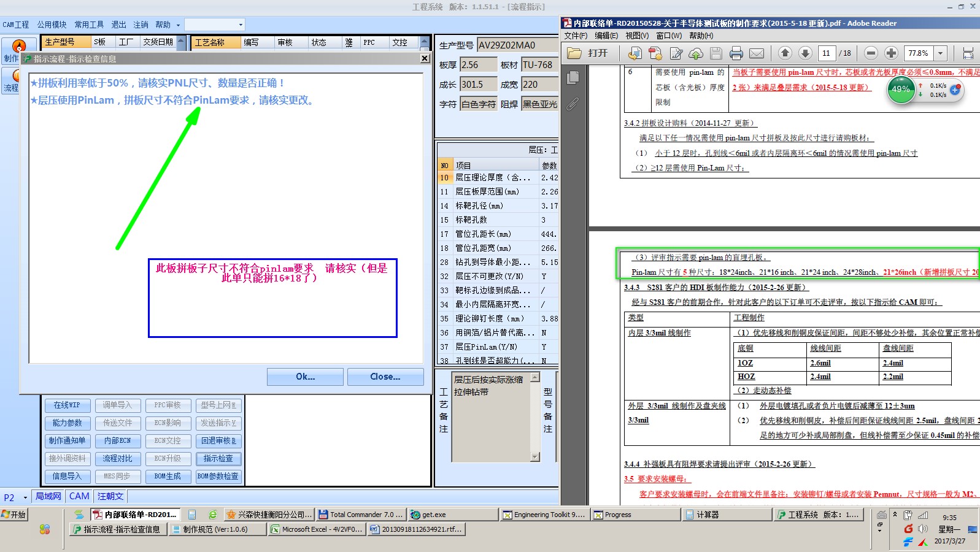
Task: Click the 49% green memory ball
Action: [x=901, y=90]
